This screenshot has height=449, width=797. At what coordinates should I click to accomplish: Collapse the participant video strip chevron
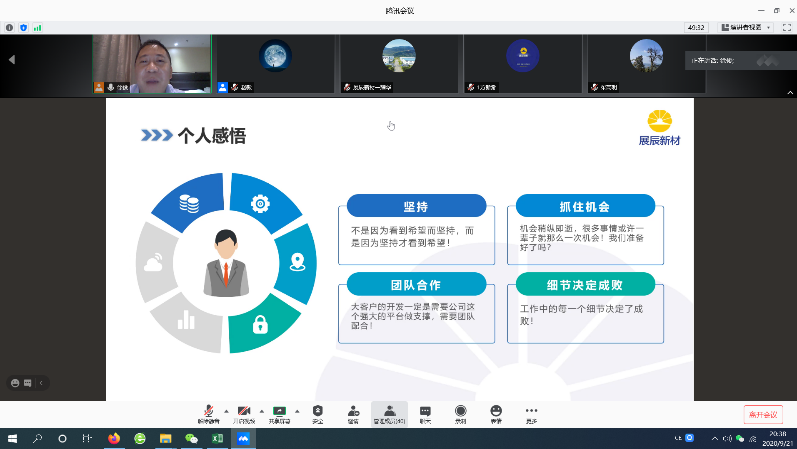pyautogui.click(x=790, y=93)
